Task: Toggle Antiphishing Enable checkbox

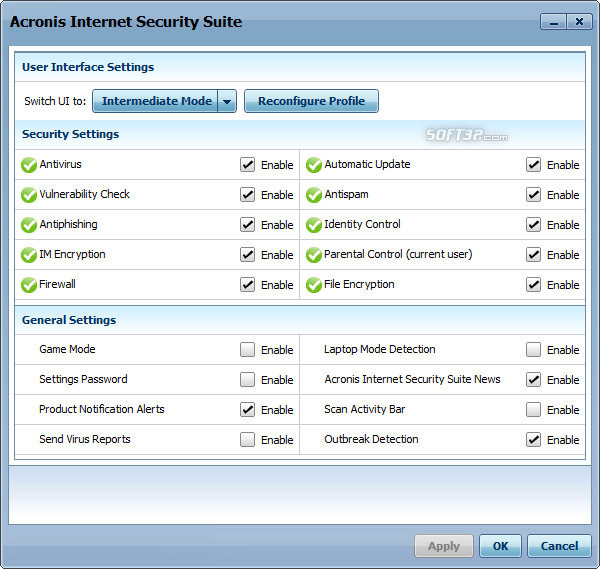Action: tap(248, 225)
